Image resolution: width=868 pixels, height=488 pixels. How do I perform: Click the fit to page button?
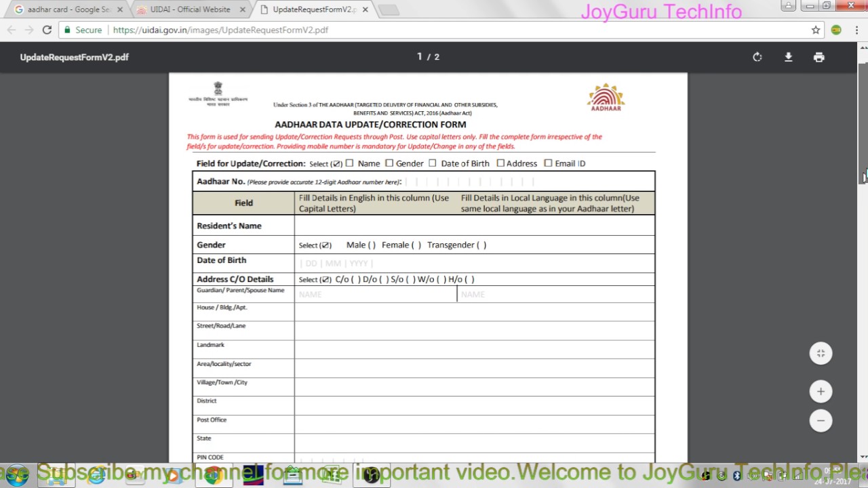[x=821, y=353]
